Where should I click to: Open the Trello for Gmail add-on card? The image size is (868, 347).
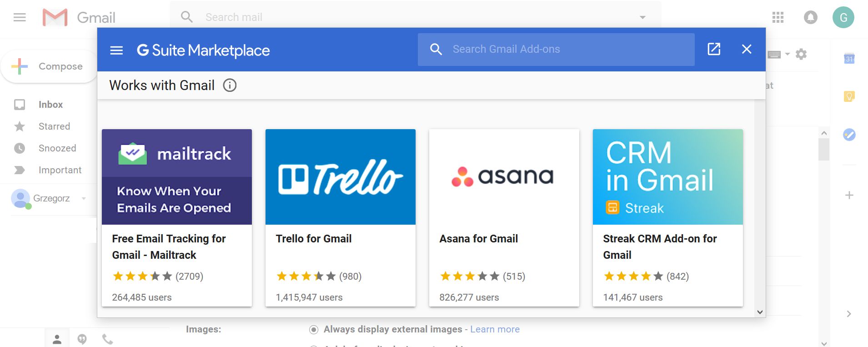pos(341,217)
